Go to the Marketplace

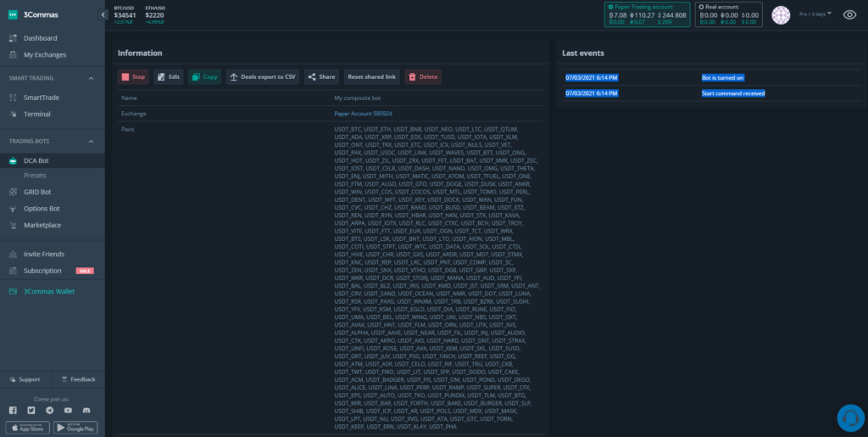coord(42,226)
